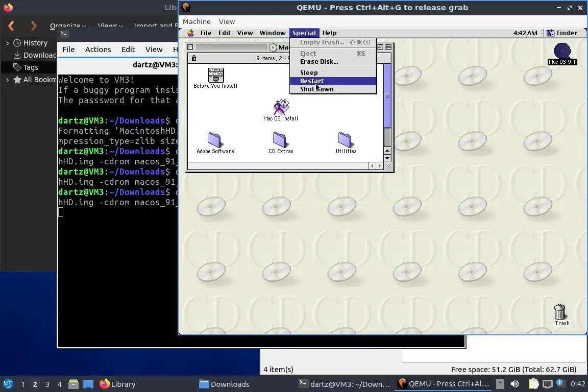Image resolution: width=588 pixels, height=392 pixels.
Task: Select Downloads in Library sidebar
Action: [x=34, y=55]
